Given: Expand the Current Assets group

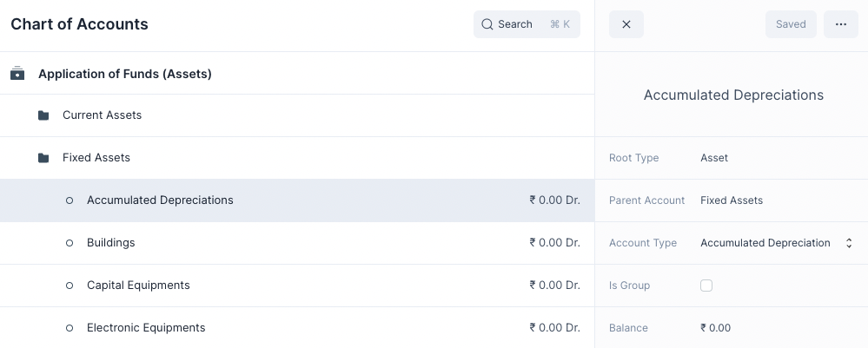Looking at the screenshot, I should pyautogui.click(x=102, y=115).
